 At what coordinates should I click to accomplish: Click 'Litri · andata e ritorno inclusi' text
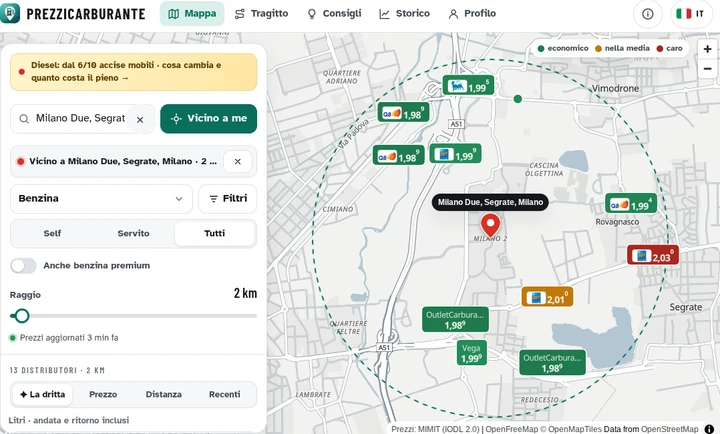(69, 420)
